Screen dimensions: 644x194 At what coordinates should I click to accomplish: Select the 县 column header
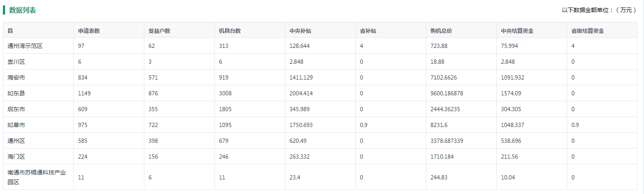coord(10,30)
